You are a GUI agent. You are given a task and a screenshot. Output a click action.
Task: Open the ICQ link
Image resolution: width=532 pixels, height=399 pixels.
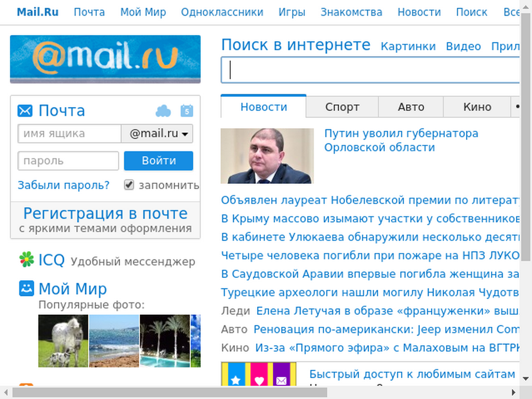pyautogui.click(x=51, y=260)
